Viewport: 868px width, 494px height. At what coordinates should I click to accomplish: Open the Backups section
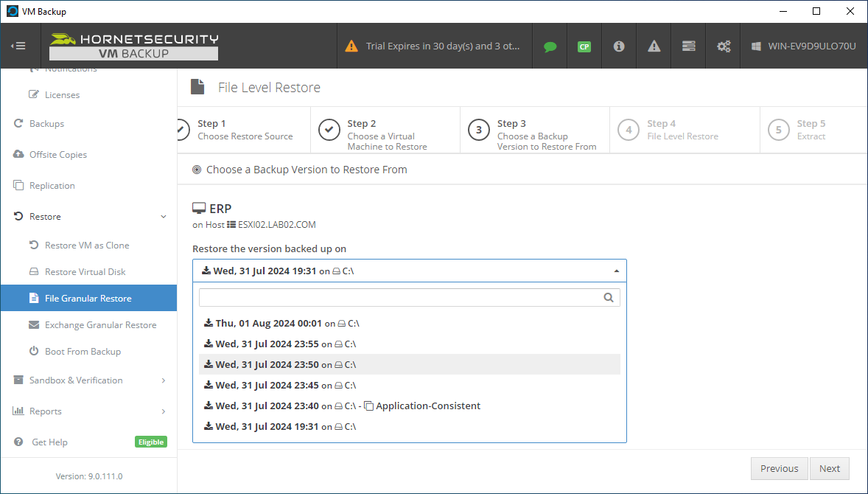click(46, 124)
